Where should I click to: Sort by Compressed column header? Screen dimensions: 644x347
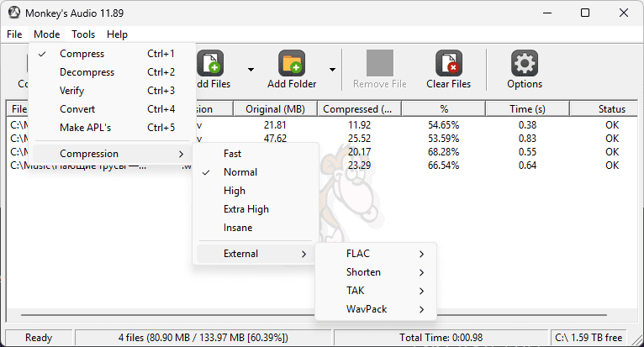click(x=359, y=109)
